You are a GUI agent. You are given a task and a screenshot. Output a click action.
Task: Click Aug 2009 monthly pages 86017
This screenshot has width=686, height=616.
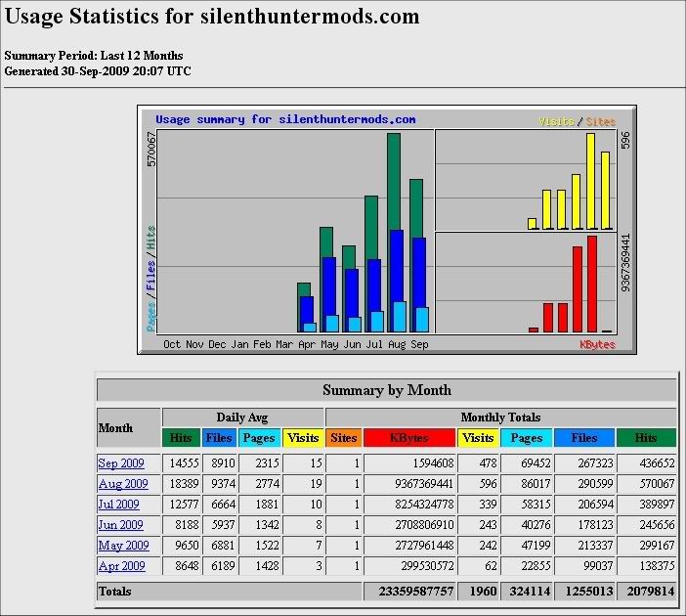[536, 484]
